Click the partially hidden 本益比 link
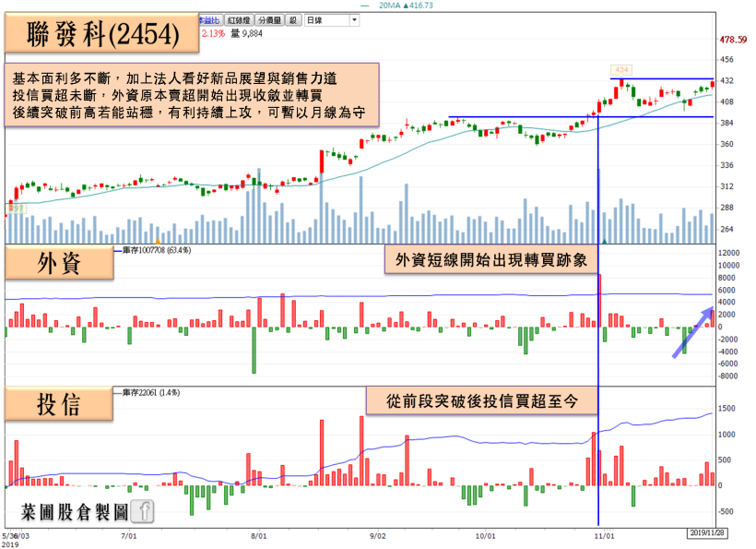Viewport: 756px width, 549px height. (x=209, y=20)
